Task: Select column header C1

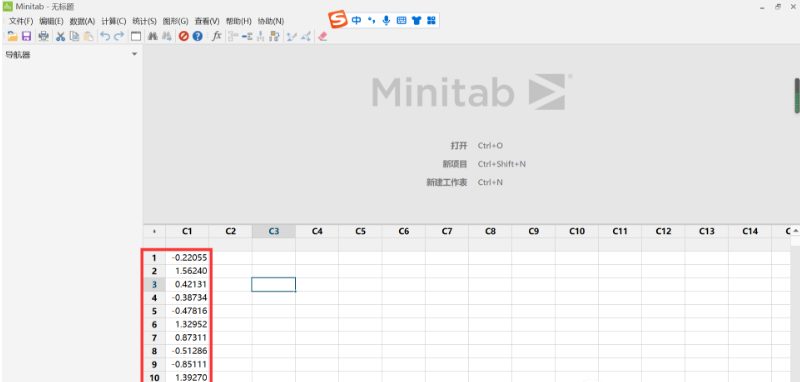Action: [187, 231]
